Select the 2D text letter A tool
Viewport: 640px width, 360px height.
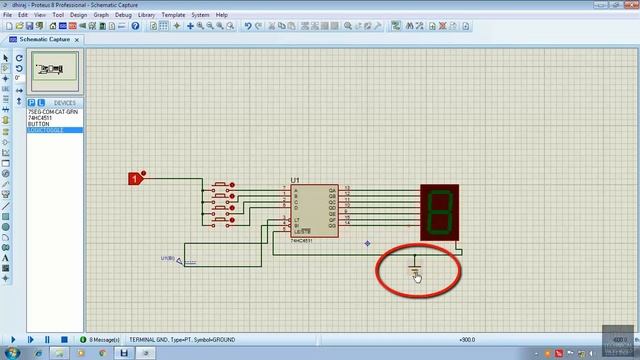click(x=6, y=258)
